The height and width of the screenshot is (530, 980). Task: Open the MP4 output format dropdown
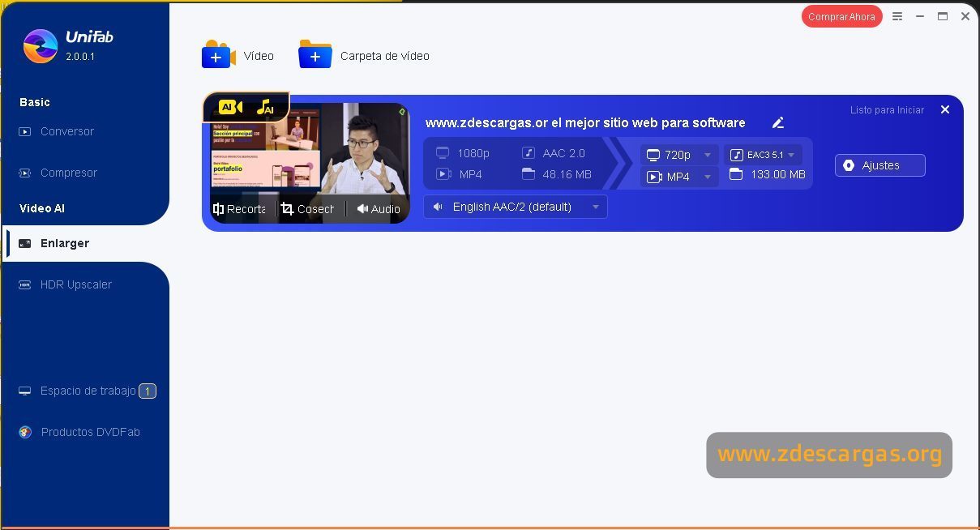679,177
